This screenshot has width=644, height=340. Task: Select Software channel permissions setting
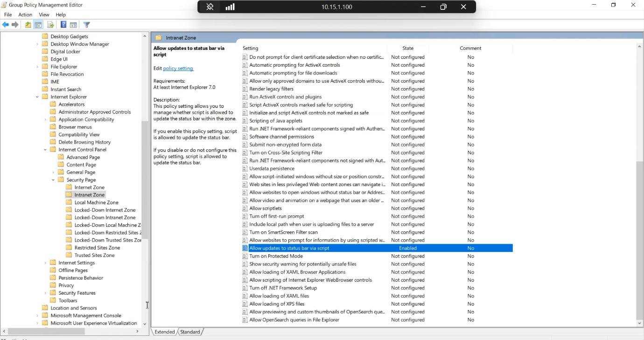281,137
